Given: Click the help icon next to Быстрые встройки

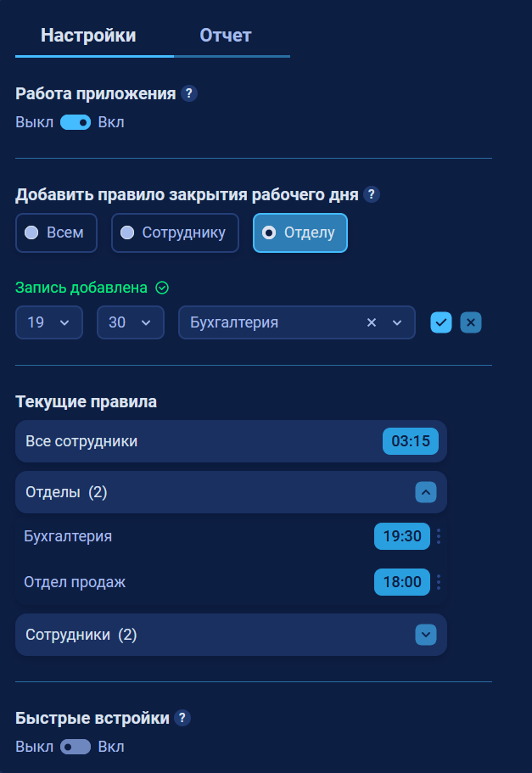Looking at the screenshot, I should [182, 718].
